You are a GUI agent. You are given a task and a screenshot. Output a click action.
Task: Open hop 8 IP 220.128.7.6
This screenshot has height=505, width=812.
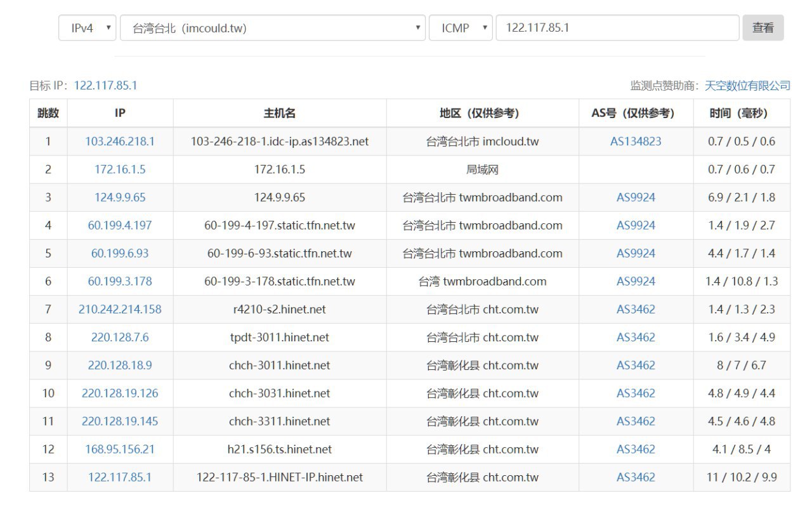point(120,338)
